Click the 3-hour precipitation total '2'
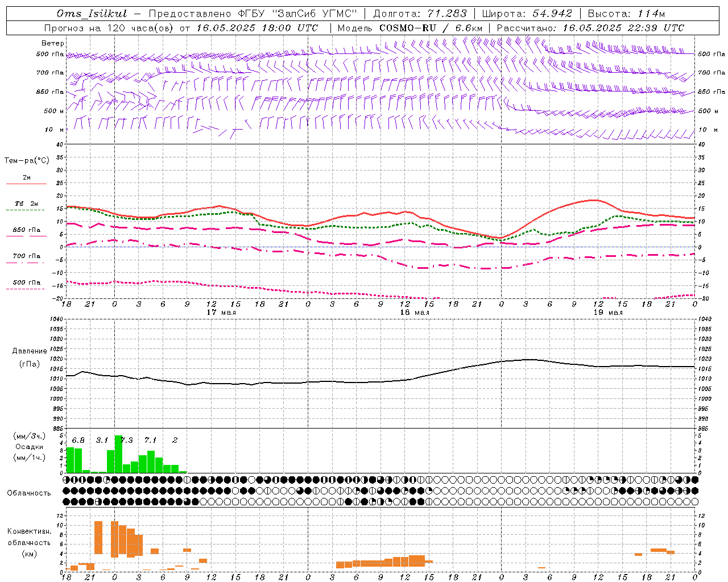The width and height of the screenshot is (728, 582). (175, 440)
